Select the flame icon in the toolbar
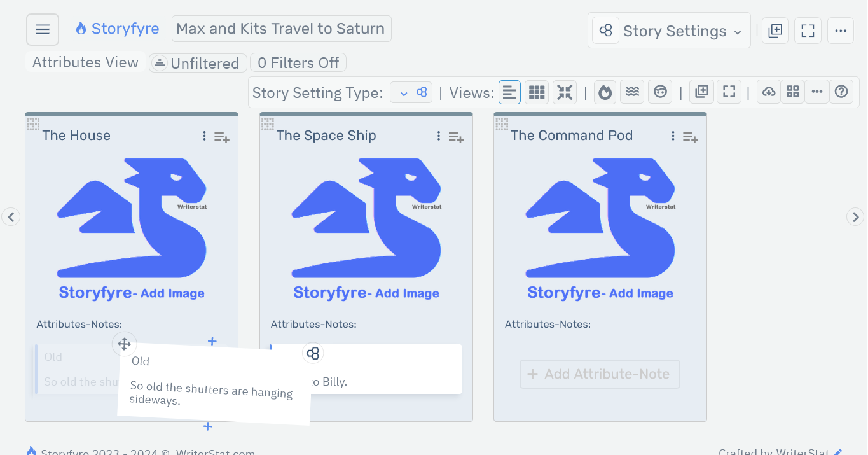Screen dimensions: 868x455 [x=604, y=92]
